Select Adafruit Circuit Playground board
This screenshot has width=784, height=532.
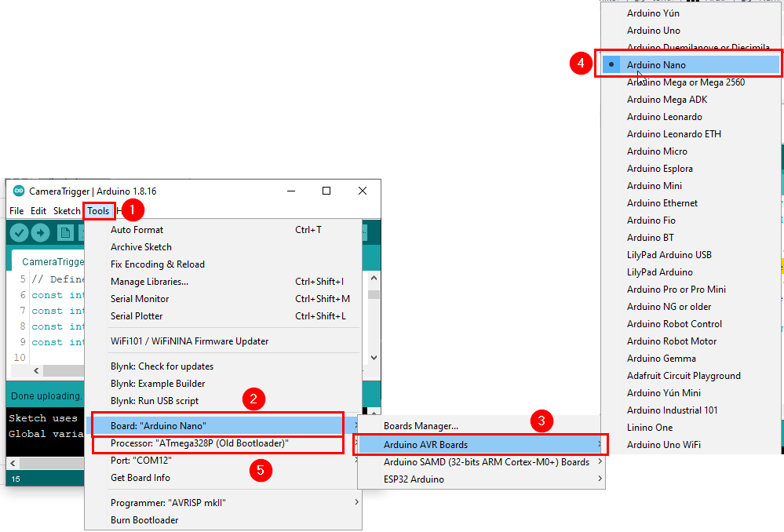[x=690, y=376]
